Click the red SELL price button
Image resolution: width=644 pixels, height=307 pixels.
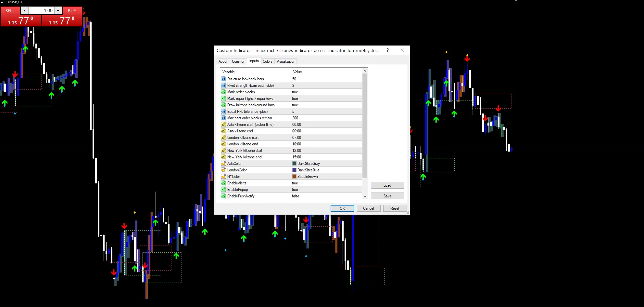[21, 21]
